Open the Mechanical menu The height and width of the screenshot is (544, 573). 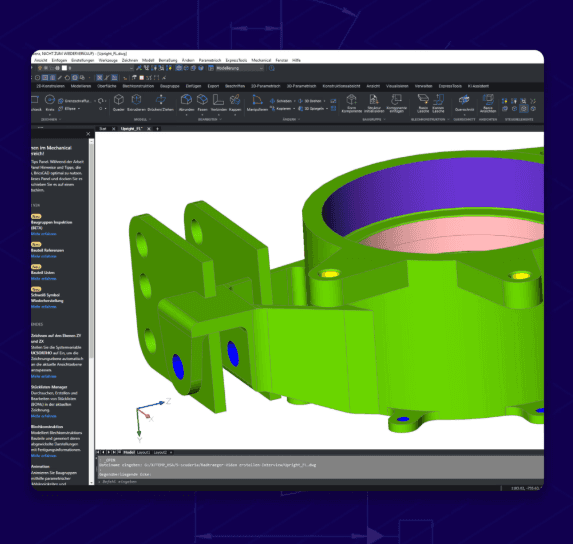point(261,60)
